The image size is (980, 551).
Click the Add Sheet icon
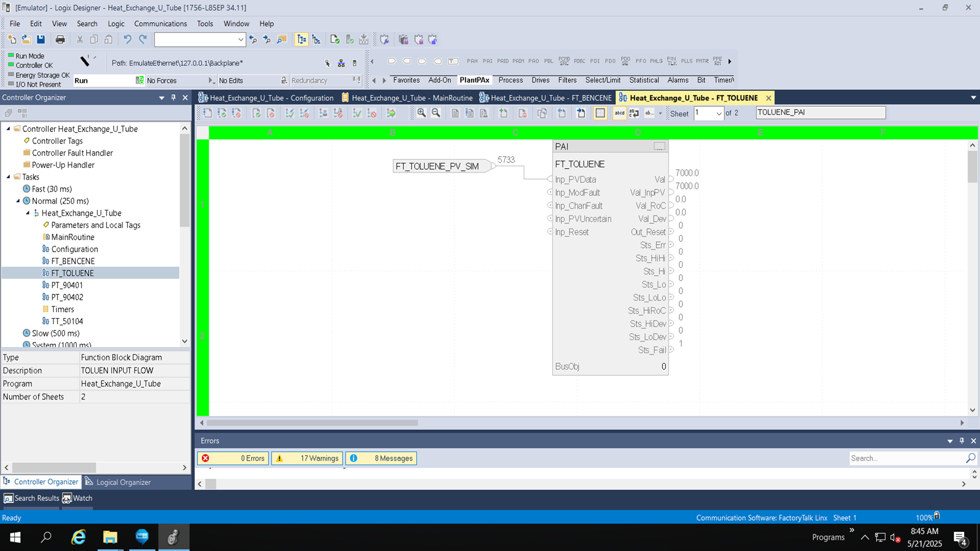click(x=503, y=113)
